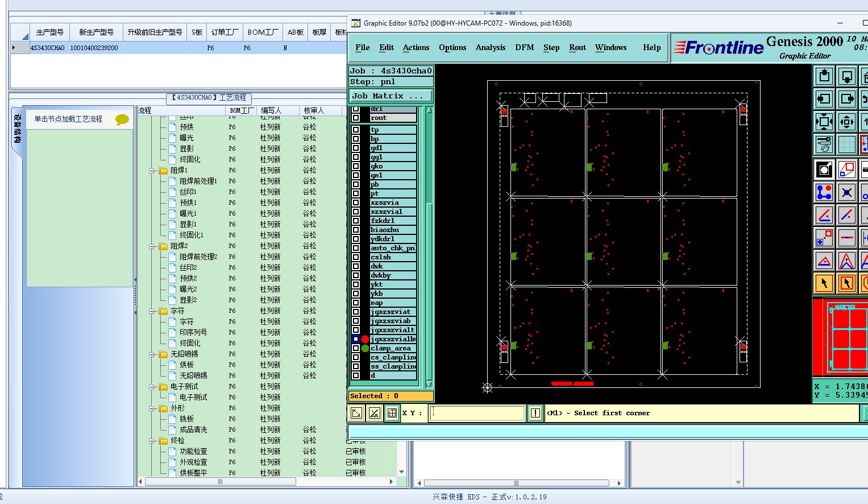Toggle the grid display icon
868x504 pixels.
[x=847, y=144]
